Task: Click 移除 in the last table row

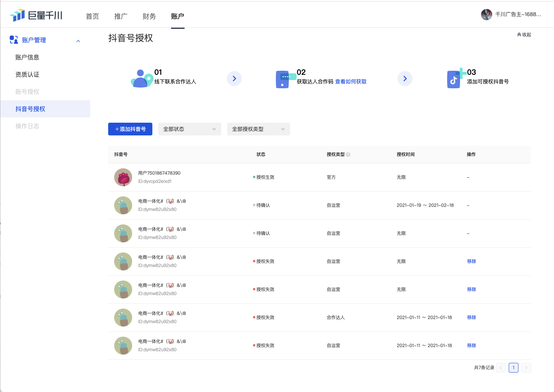Action: pos(472,346)
